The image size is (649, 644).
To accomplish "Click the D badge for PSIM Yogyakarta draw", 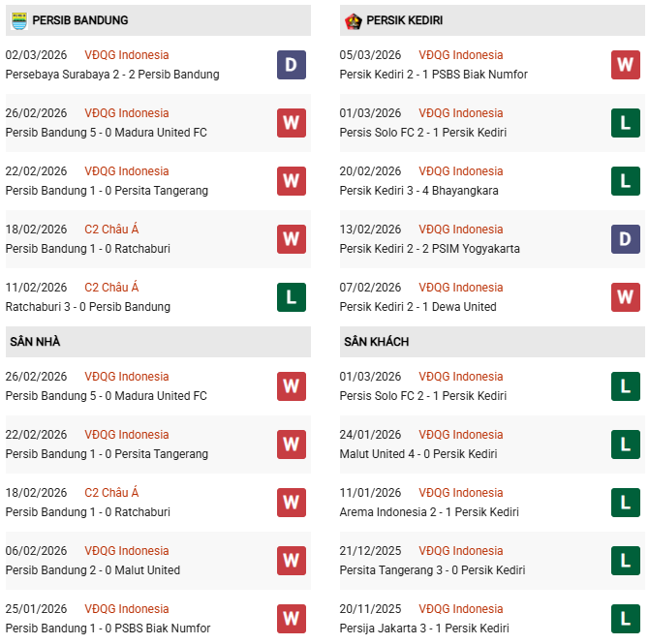I will pyautogui.click(x=625, y=239).
